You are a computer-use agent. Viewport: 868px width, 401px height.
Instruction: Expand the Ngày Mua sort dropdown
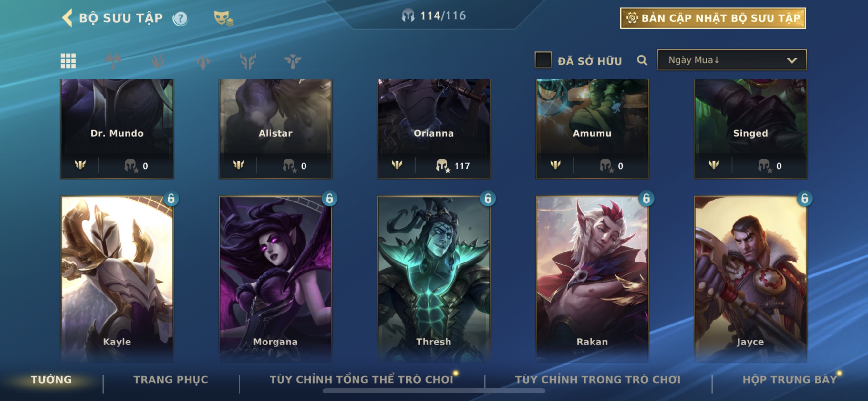coord(732,60)
